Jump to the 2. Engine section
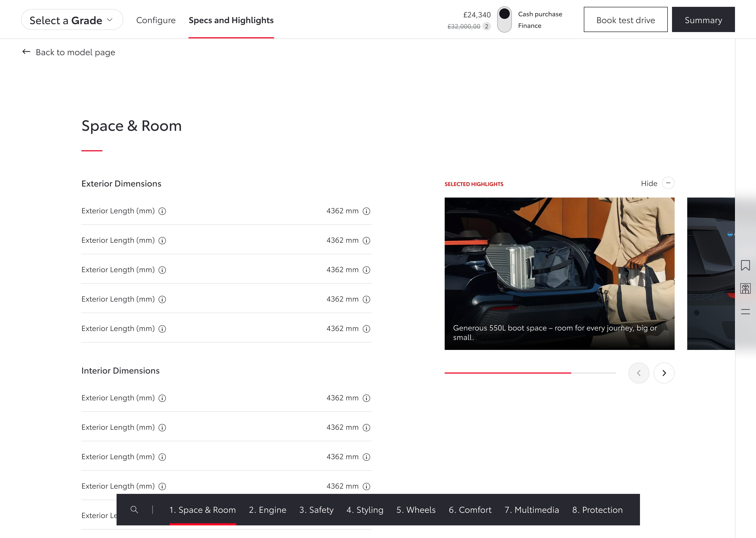The height and width of the screenshot is (538, 756). coord(267,510)
